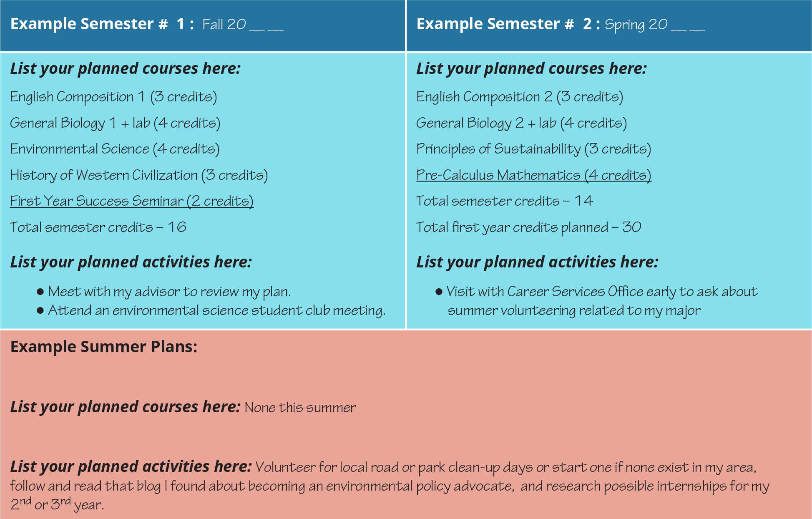Screen dimensions: 812x519
Task: Click the underlined First Year Success Seminar entry
Action: [x=132, y=201]
